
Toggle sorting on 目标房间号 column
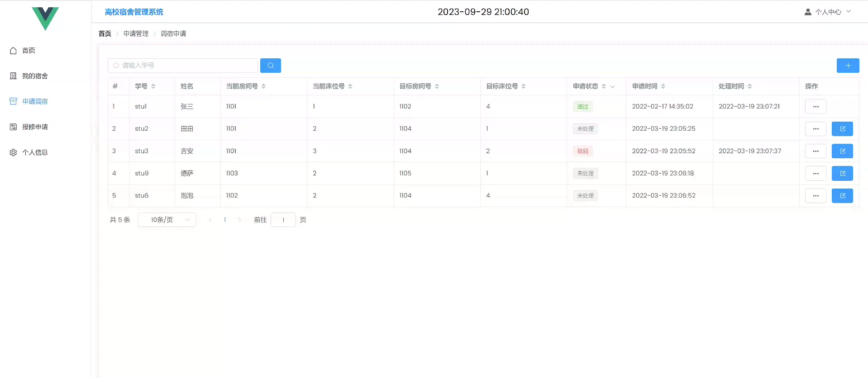[437, 86]
